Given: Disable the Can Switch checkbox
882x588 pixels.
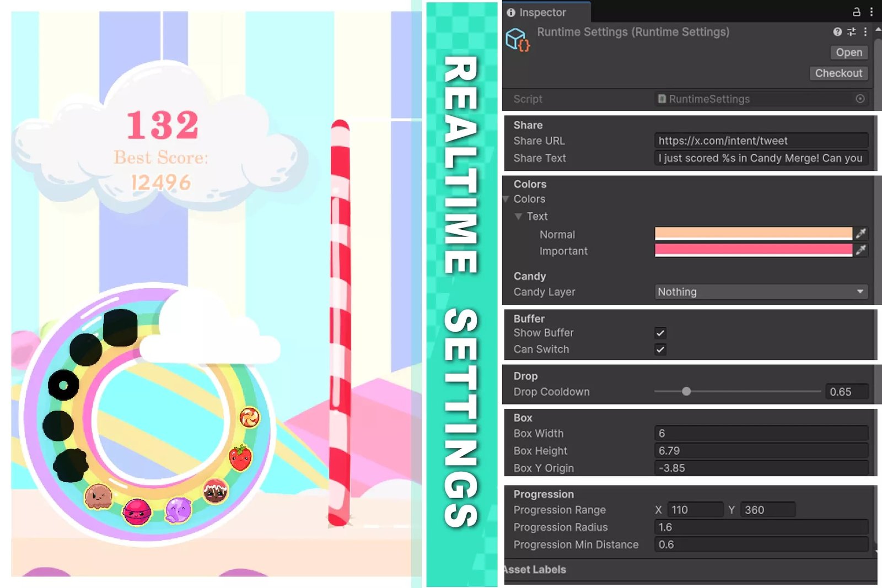Looking at the screenshot, I should tap(660, 349).
